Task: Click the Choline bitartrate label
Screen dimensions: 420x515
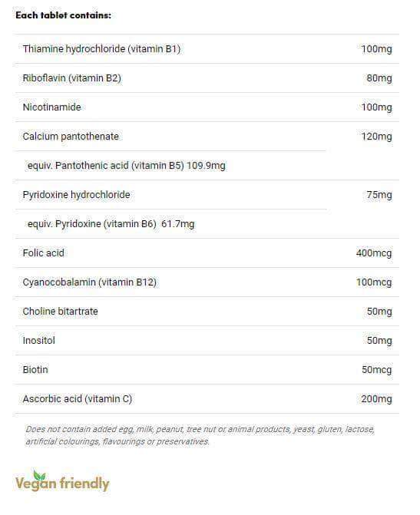Action: coord(61,311)
